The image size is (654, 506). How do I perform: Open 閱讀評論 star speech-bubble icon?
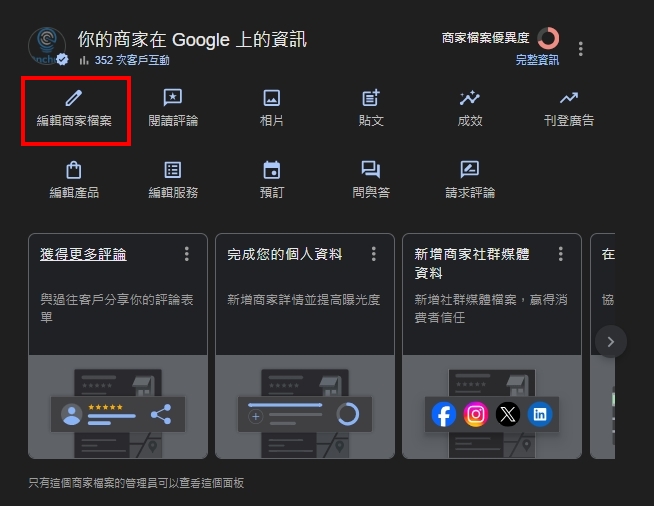[173, 98]
